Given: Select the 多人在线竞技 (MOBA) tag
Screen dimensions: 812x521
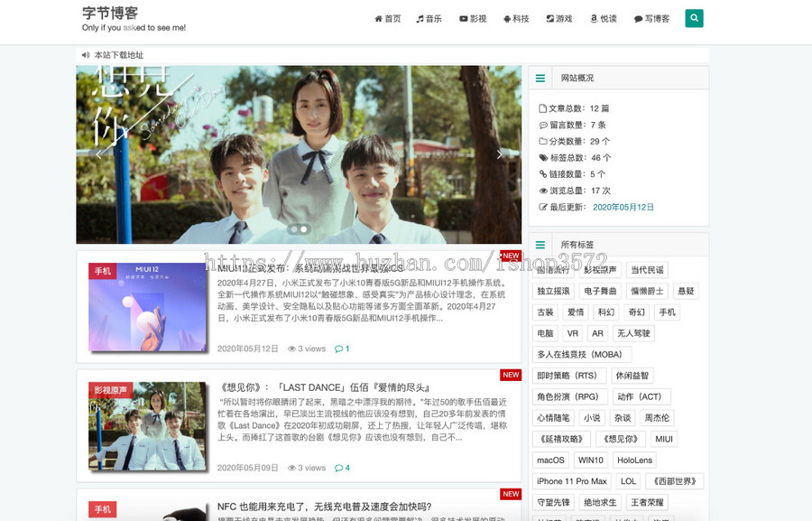Looking at the screenshot, I should tap(582, 355).
